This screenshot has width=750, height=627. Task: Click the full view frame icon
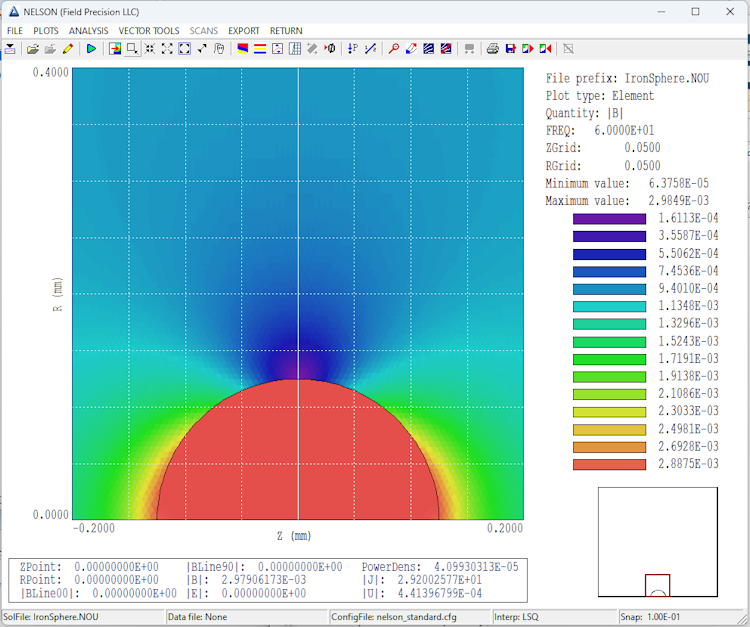[x=185, y=49]
